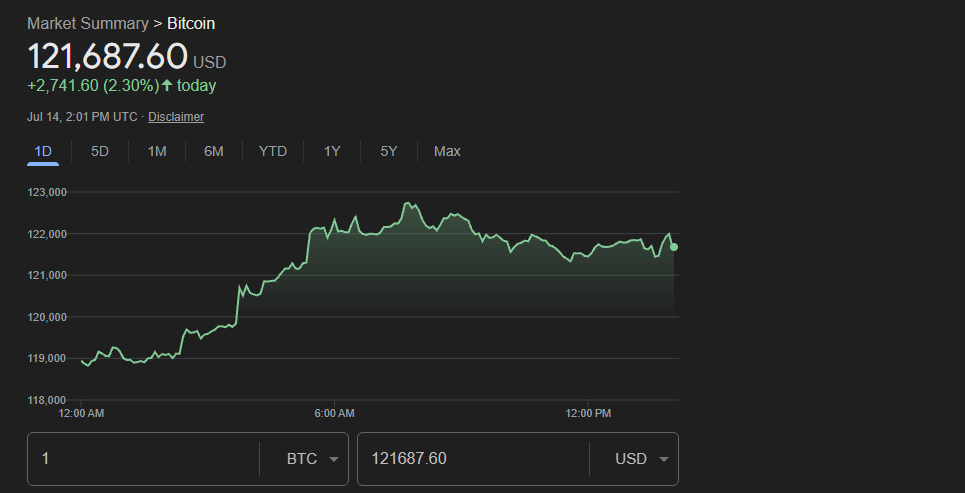Viewport: 965px width, 493px height.
Task: Click the USD amount field showing 121687.60
Action: point(473,459)
